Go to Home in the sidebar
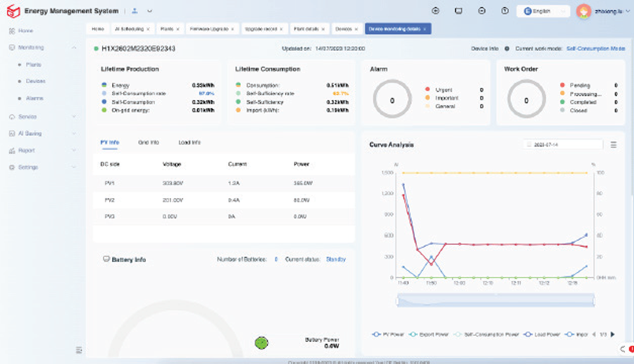634x364 pixels. click(25, 31)
